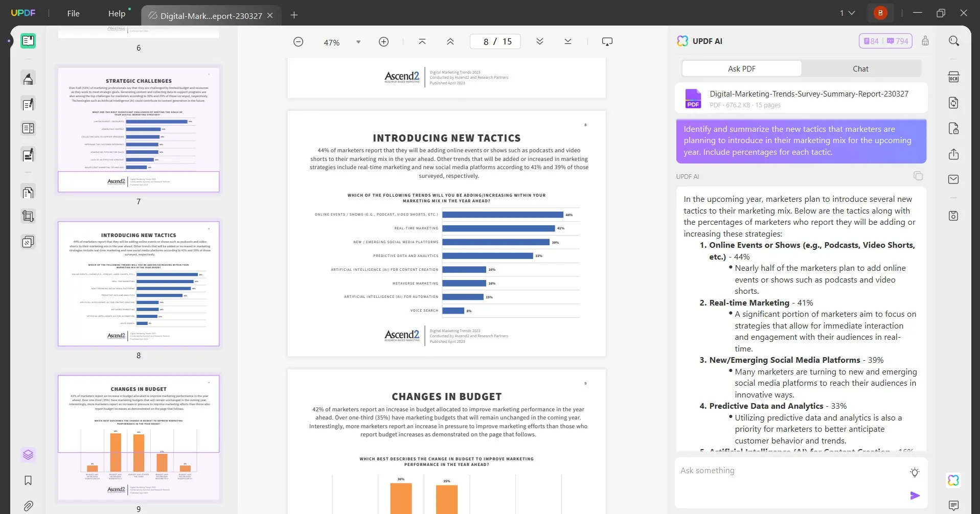Select the Digital-Mark...eport-230327 document tab
This screenshot has width=980, height=514.
pyautogui.click(x=211, y=16)
